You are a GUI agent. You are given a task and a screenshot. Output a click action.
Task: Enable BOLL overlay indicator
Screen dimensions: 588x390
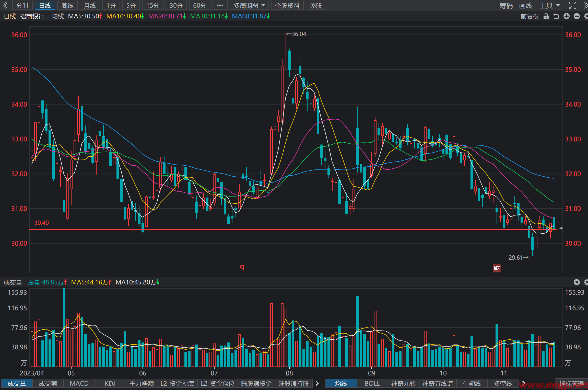coord(372,383)
